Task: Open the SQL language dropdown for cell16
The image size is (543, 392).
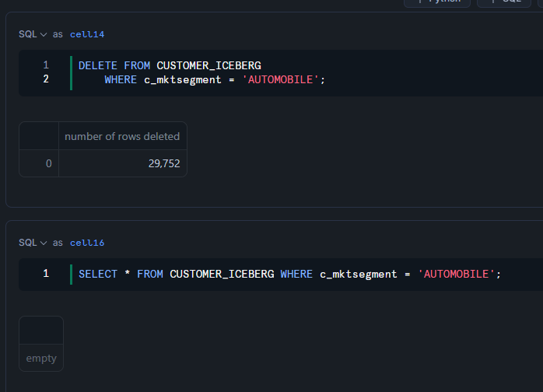Action: pos(33,243)
